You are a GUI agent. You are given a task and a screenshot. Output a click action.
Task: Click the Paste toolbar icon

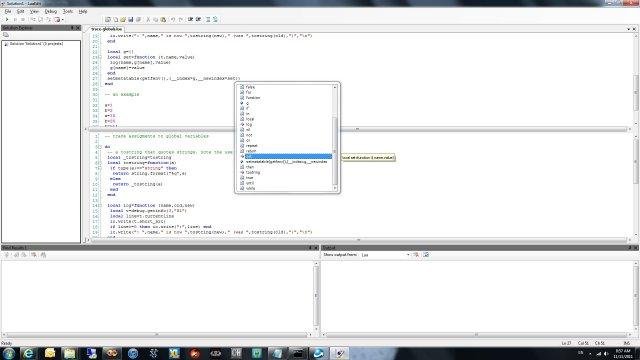[163, 20]
